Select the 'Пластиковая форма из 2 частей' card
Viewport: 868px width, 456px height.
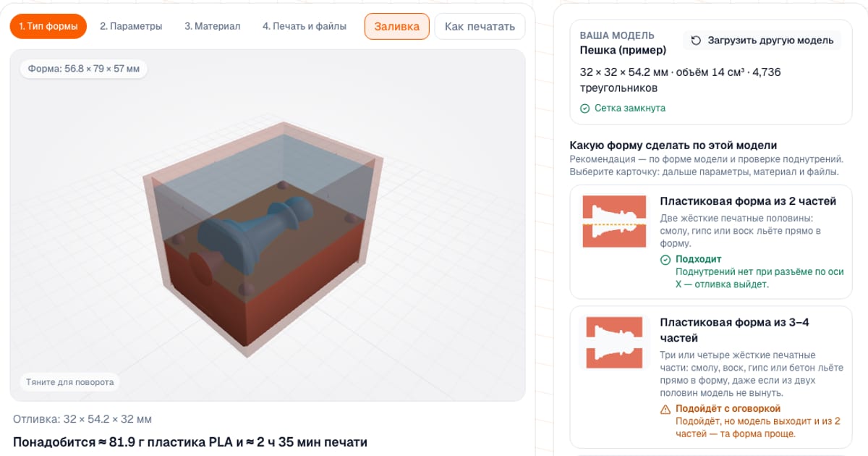[x=710, y=242]
